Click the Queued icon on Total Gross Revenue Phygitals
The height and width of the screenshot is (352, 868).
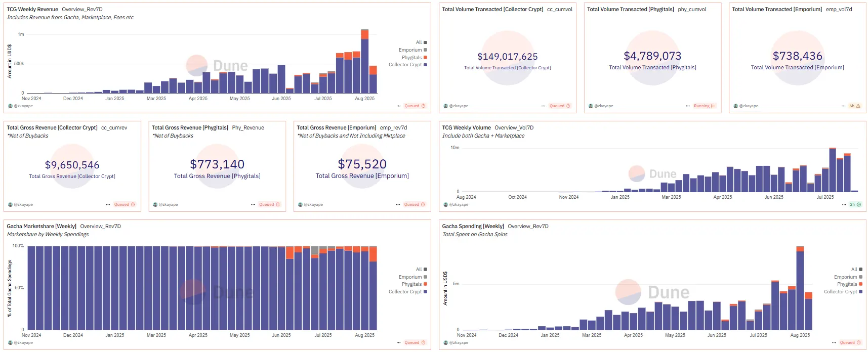278,205
